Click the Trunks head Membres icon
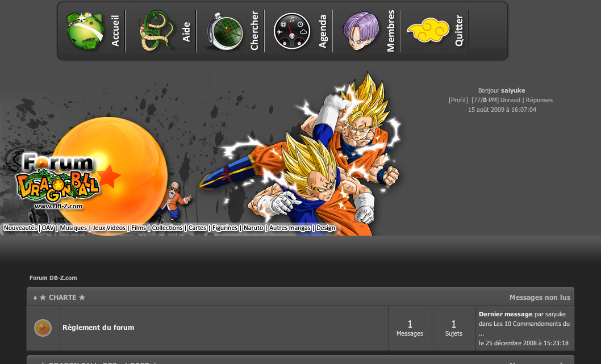The width and height of the screenshot is (601, 364). (x=361, y=31)
